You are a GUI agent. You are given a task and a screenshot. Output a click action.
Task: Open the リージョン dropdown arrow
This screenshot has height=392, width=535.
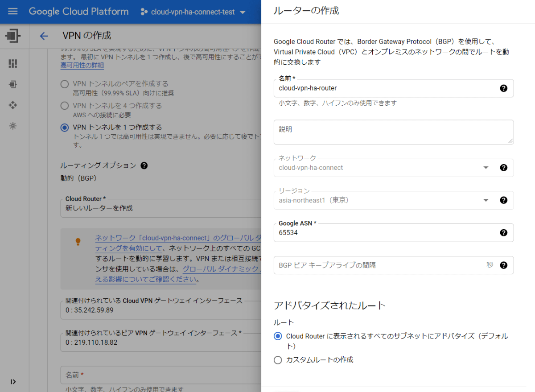point(486,200)
